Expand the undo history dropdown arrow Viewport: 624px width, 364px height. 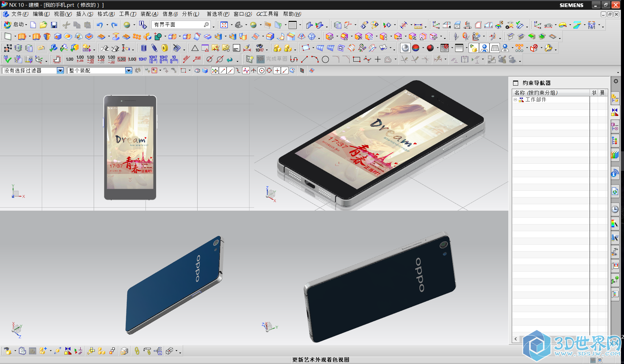107,25
